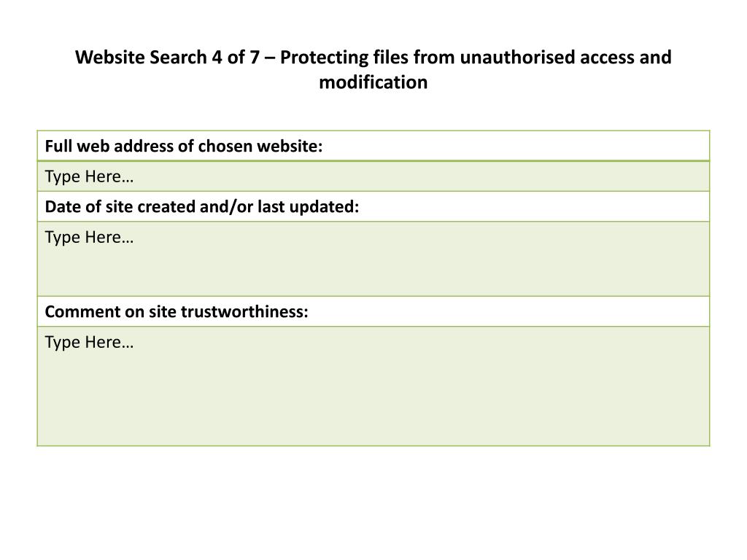
Task: Select the 'Date of site created and/or last updated:' header
Action: 202,207
